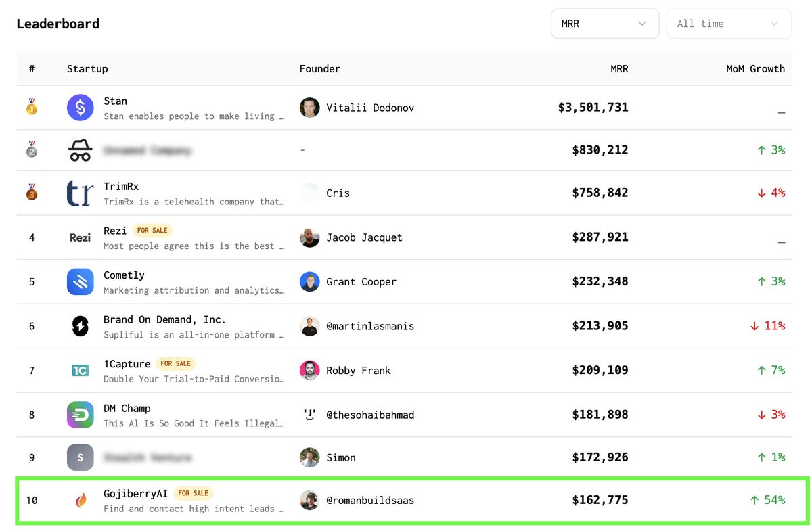Viewport: 812px width, 529px height.
Task: Click the $232,348 MRR value
Action: [x=600, y=281]
